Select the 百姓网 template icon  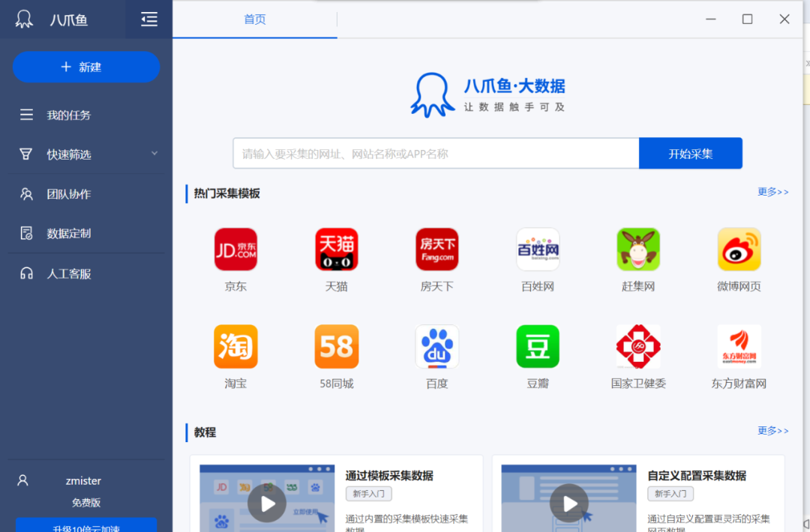538,250
